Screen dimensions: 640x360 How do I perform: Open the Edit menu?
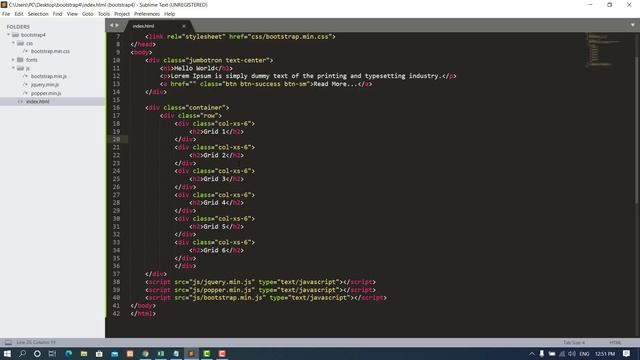click(x=19, y=14)
